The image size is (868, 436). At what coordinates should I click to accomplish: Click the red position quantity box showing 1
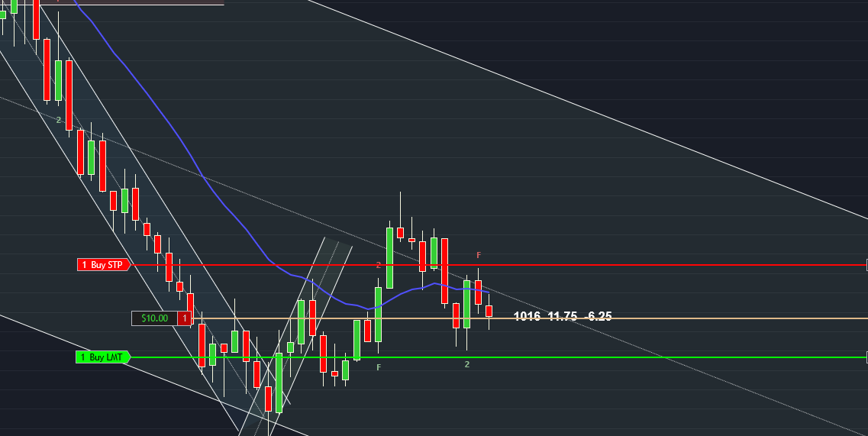pyautogui.click(x=184, y=318)
